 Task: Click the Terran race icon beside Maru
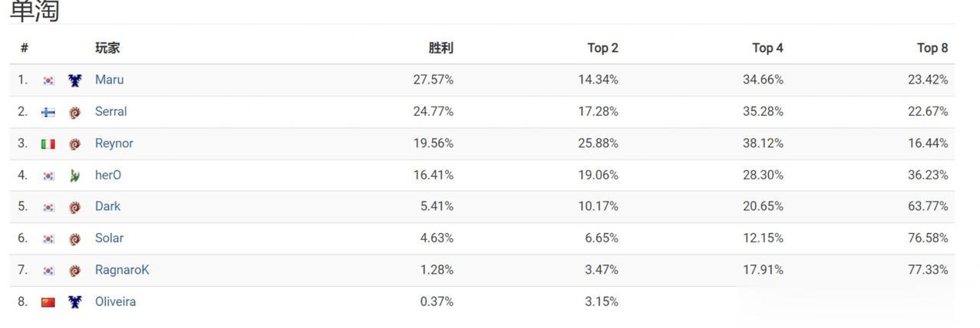(74, 80)
